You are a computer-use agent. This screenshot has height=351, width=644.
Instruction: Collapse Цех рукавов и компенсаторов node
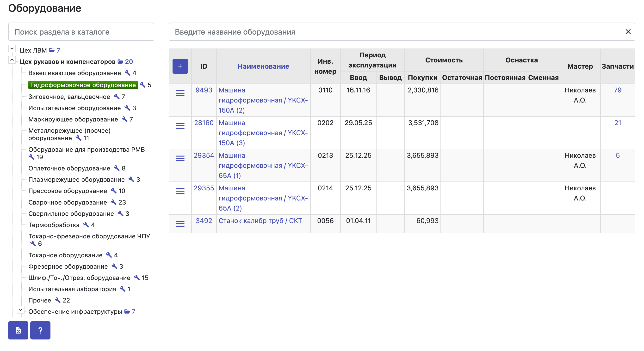(12, 60)
